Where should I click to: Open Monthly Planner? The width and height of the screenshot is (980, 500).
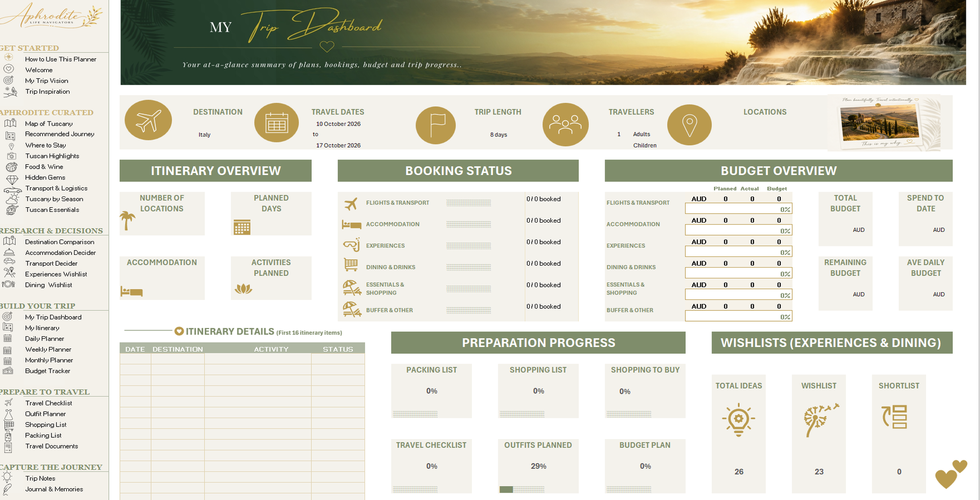(x=49, y=361)
